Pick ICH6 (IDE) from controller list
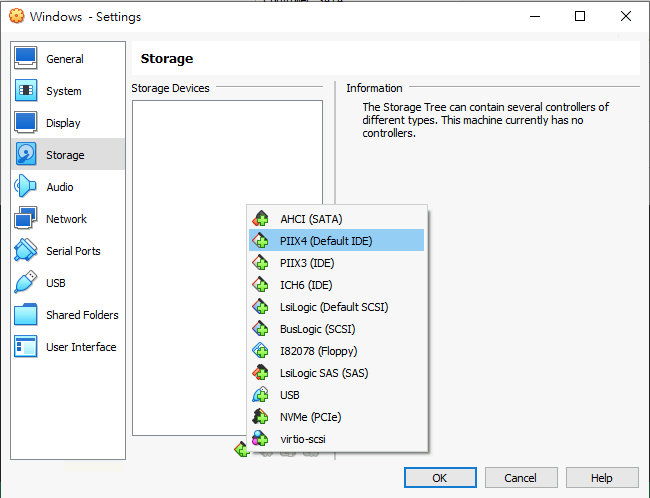Screen dimensions: 650x498 tap(306, 285)
